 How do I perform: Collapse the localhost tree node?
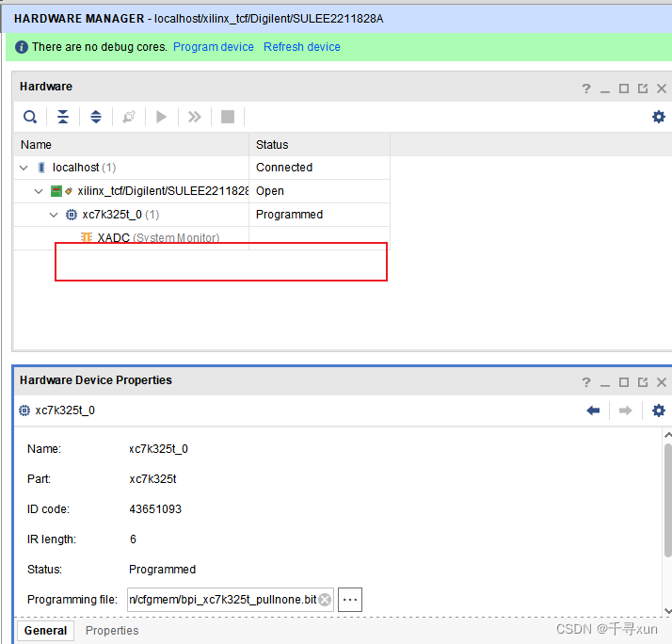pyautogui.click(x=24, y=168)
